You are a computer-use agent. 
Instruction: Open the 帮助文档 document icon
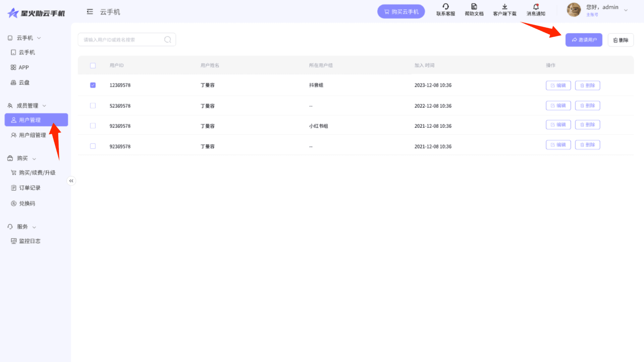click(x=474, y=7)
